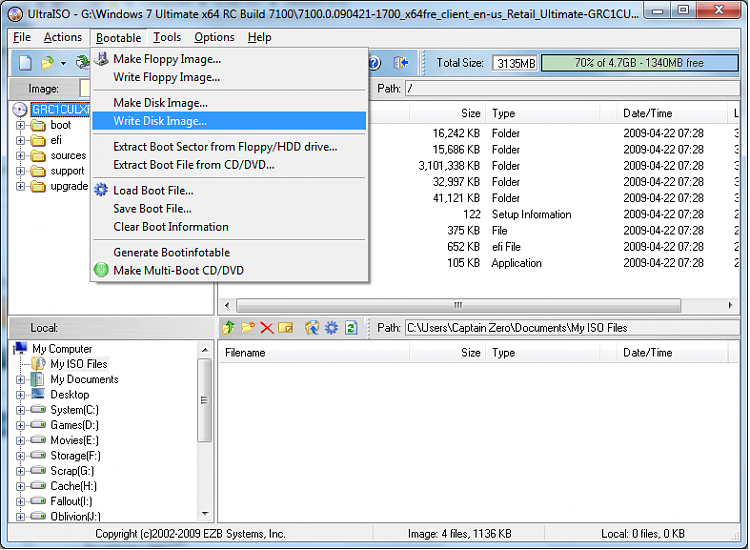750x550 pixels.
Task: Click the toolbar icon left of Bootable menu dropdown
Action: (x=83, y=63)
